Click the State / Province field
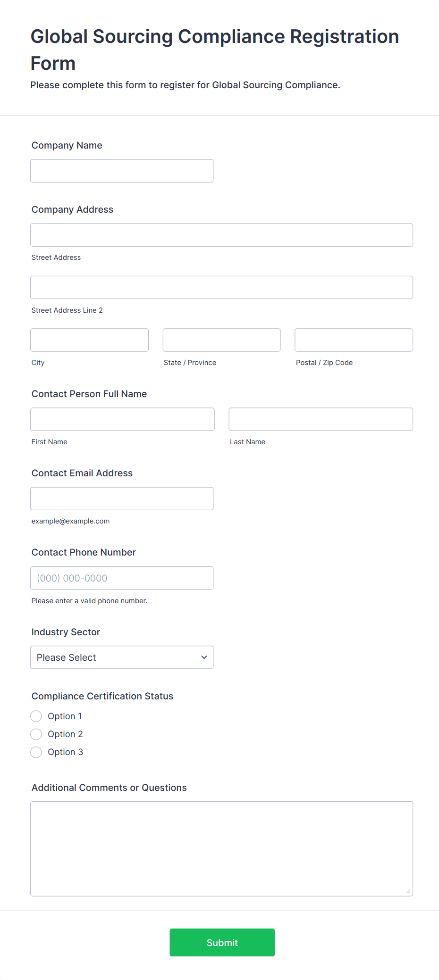 tap(221, 340)
